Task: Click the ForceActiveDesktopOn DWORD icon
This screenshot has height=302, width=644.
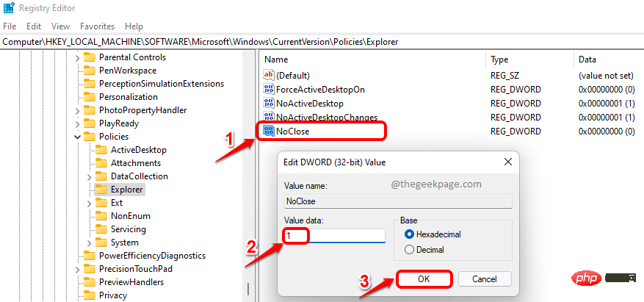Action: pos(268,89)
